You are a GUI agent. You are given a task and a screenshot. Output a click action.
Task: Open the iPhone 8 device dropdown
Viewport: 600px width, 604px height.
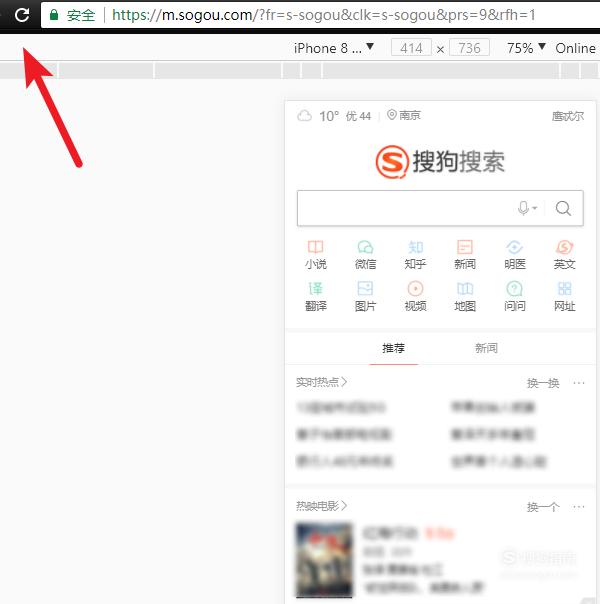tap(334, 48)
